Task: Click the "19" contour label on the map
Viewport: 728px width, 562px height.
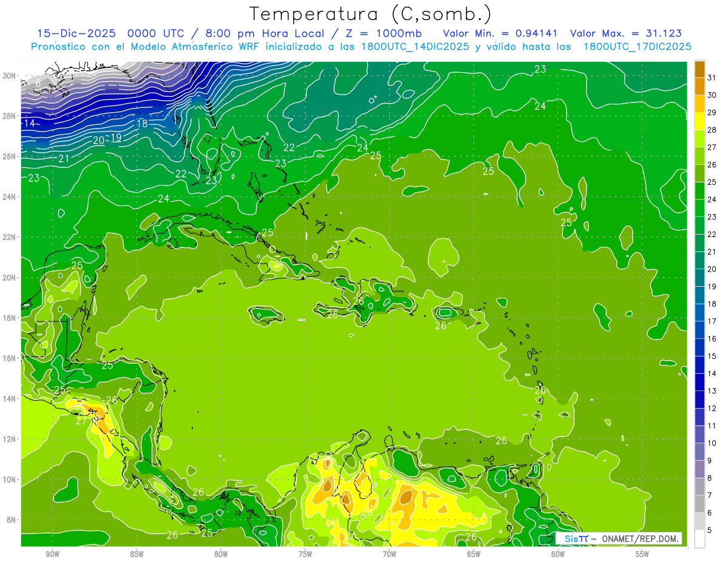Action: tap(116, 138)
